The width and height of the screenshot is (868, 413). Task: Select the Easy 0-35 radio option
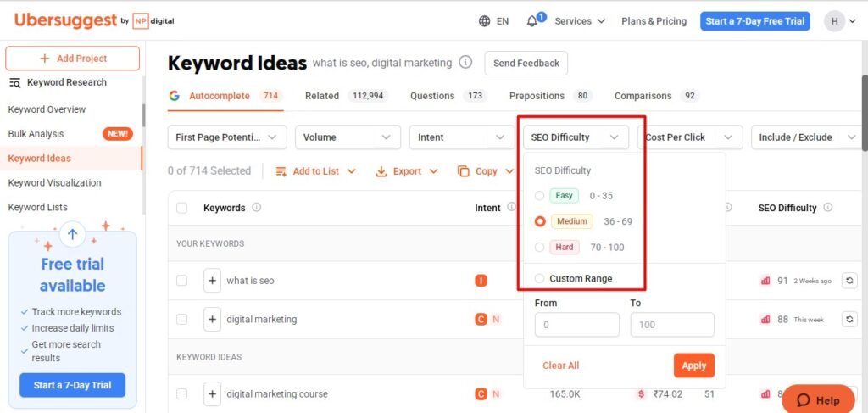click(540, 195)
